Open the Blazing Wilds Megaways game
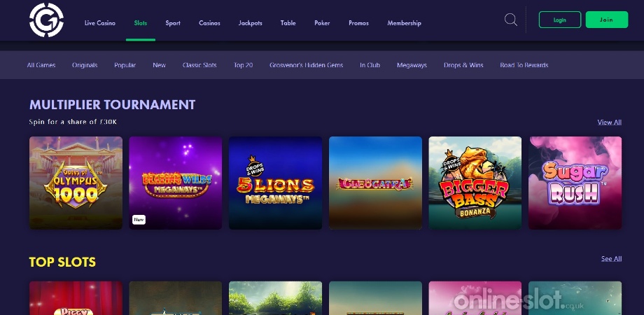This screenshot has height=315, width=644. 176,183
